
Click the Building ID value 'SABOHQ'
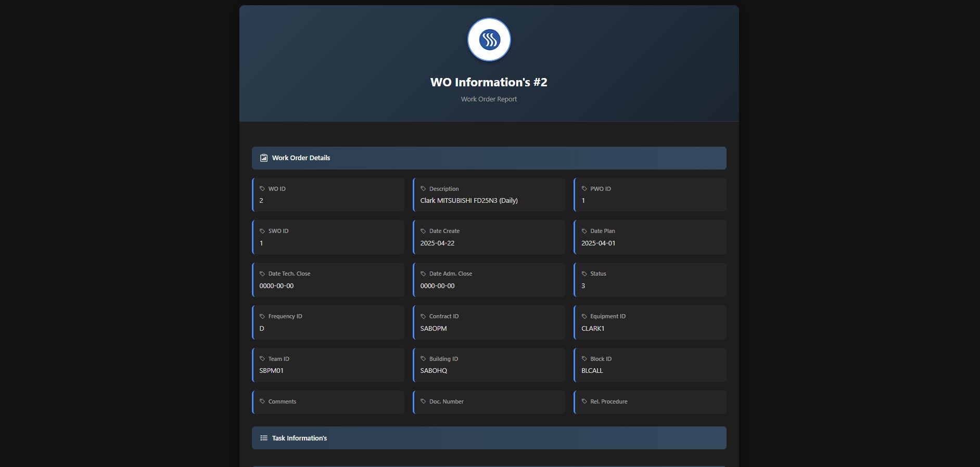(x=434, y=371)
